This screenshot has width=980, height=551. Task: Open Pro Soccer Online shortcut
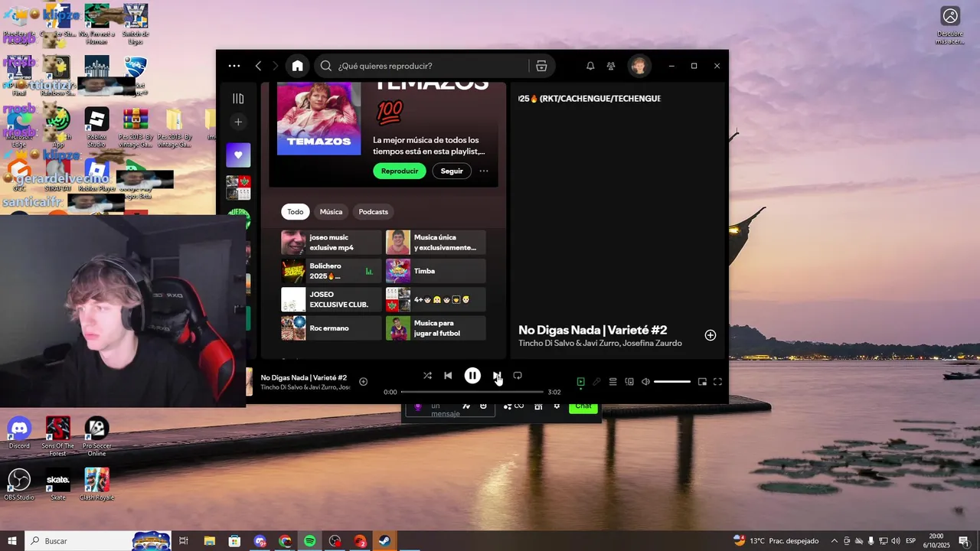click(96, 436)
